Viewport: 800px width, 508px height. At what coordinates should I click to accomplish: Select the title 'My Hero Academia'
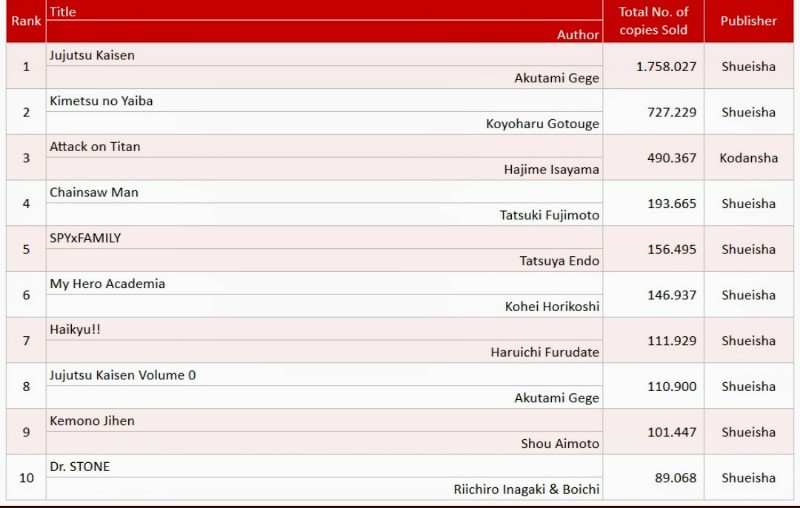[107, 284]
